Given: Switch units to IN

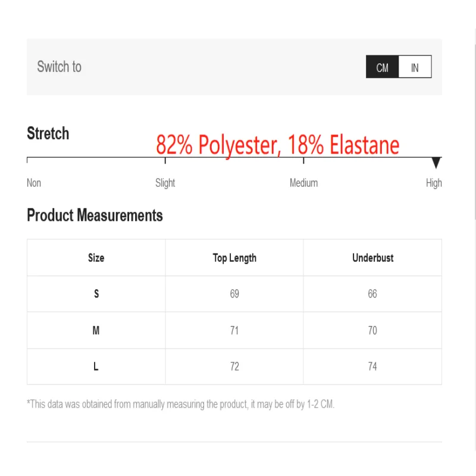Looking at the screenshot, I should click(415, 67).
